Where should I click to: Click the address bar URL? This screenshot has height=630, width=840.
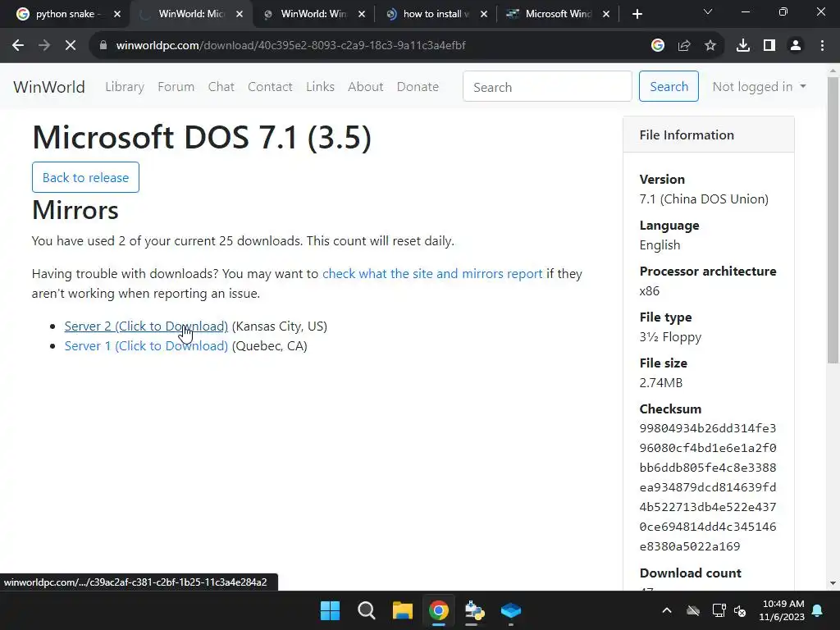coord(291,46)
